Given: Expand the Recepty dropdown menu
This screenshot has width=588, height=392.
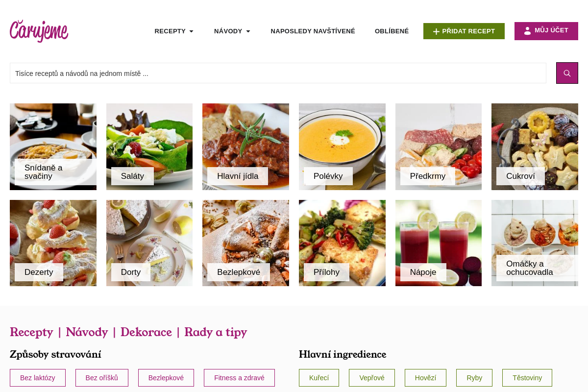Looking at the screenshot, I should [x=174, y=31].
